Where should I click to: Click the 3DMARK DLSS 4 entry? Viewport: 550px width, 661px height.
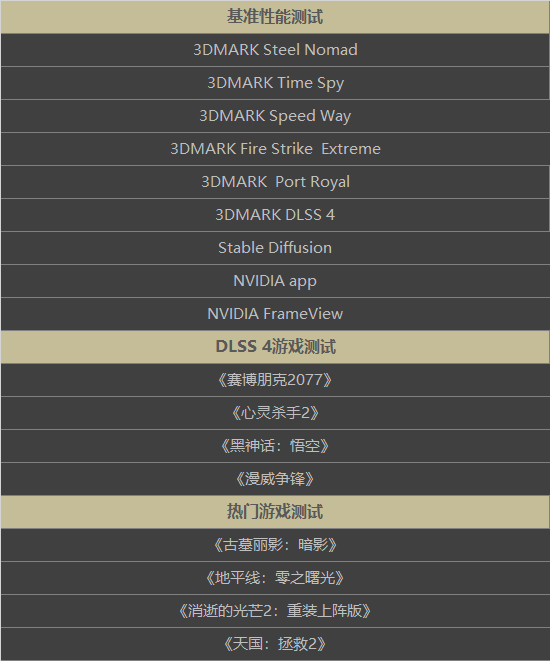pos(275,215)
